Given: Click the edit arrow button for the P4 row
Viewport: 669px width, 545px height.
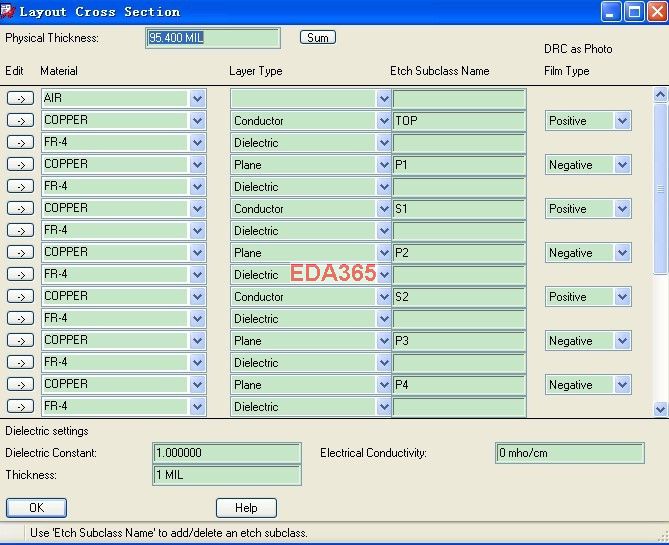Looking at the screenshot, I should (20, 385).
